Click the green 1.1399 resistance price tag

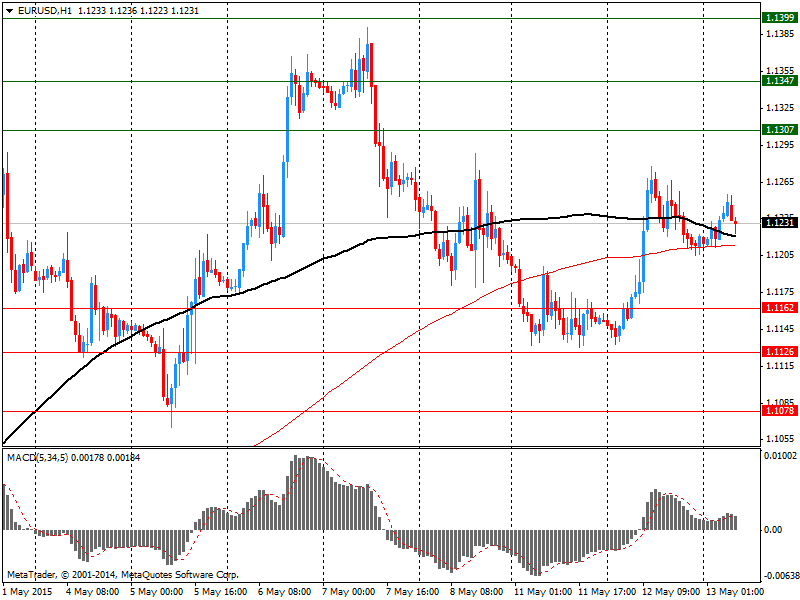click(780, 18)
